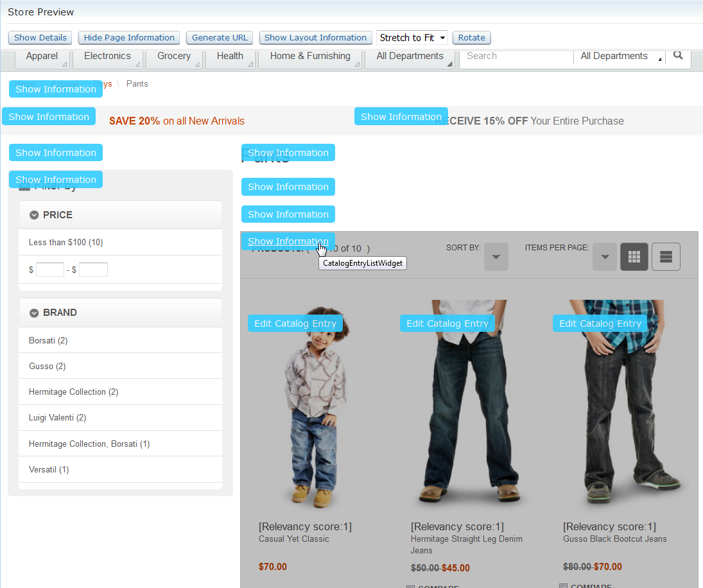Image resolution: width=703 pixels, height=588 pixels.
Task: Click SAVE 20% on New Arrivals banner
Action: (177, 121)
